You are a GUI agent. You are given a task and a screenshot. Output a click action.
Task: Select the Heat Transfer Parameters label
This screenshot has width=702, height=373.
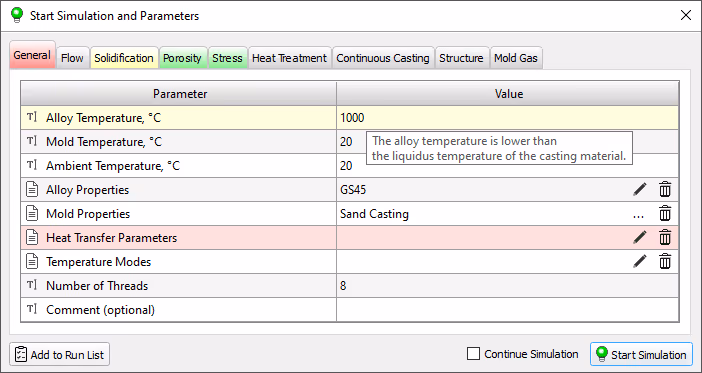click(x=111, y=238)
